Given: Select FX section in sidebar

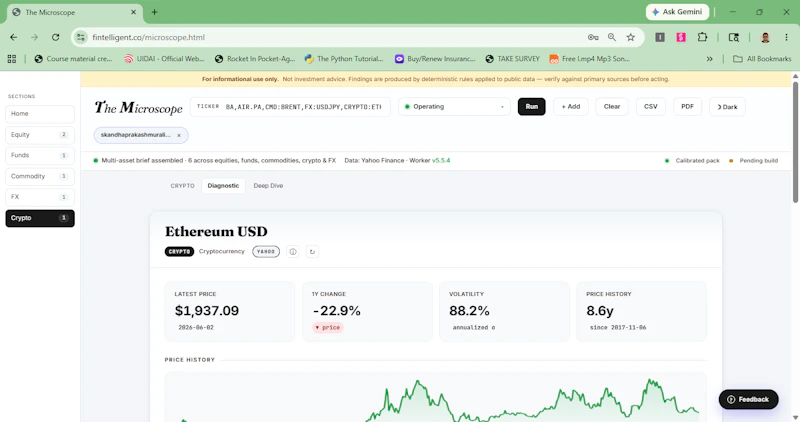Looking at the screenshot, I should pos(40,197).
